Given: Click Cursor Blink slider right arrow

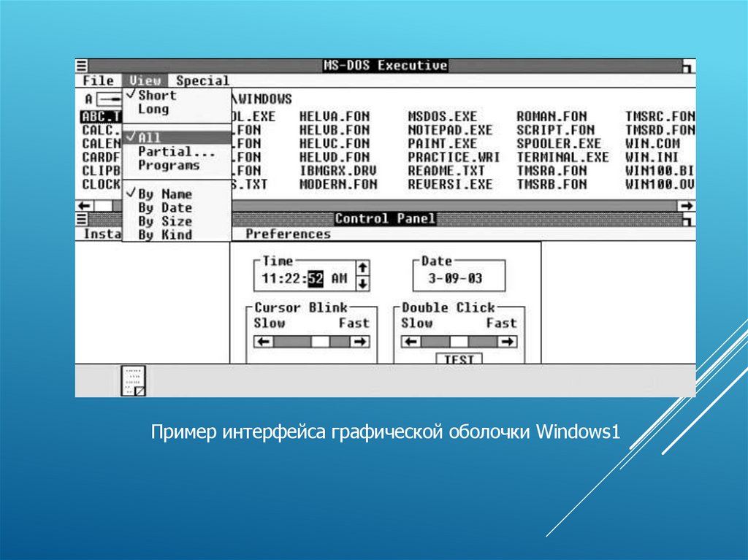Looking at the screenshot, I should [x=359, y=342].
